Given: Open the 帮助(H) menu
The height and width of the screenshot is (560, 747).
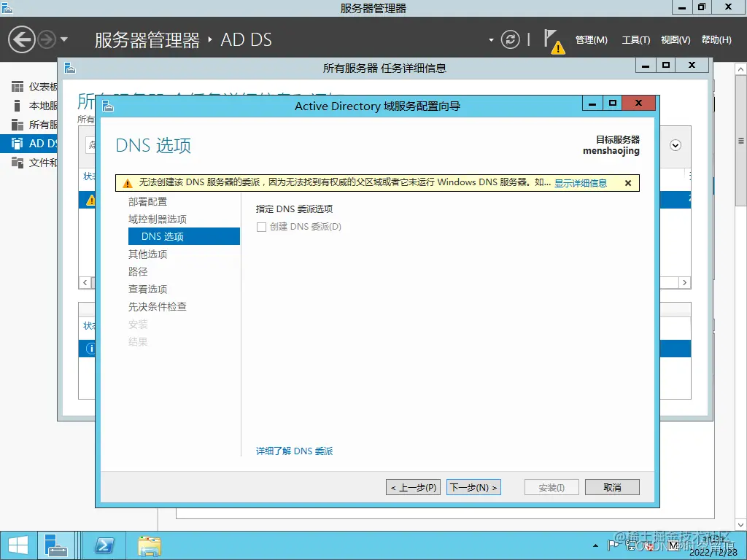Looking at the screenshot, I should point(716,40).
